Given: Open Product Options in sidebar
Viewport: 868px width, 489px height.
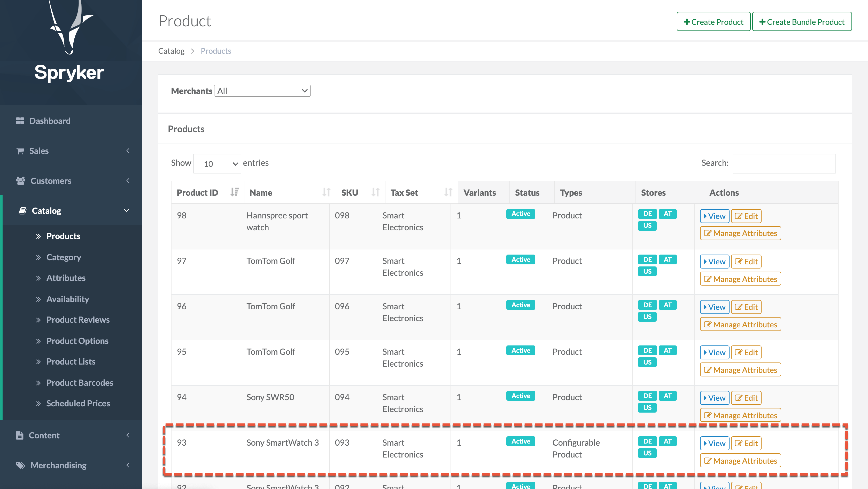Looking at the screenshot, I should point(78,341).
